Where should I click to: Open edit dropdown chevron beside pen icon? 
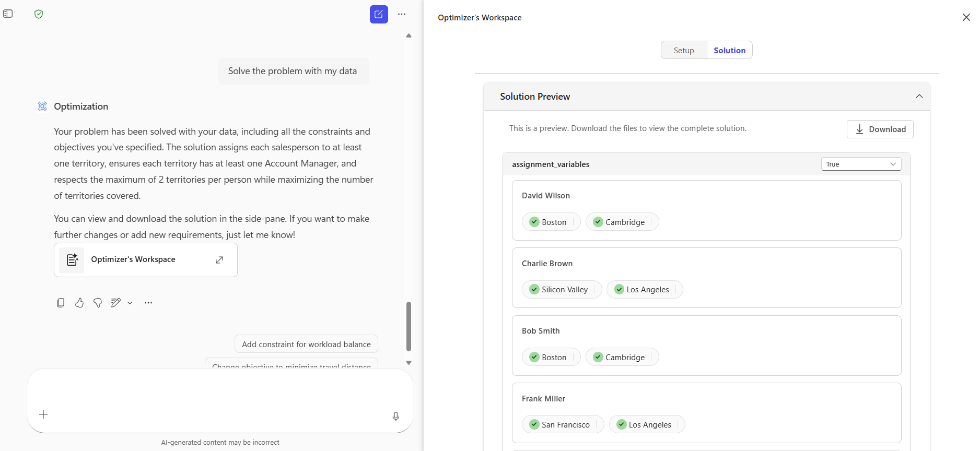click(130, 303)
